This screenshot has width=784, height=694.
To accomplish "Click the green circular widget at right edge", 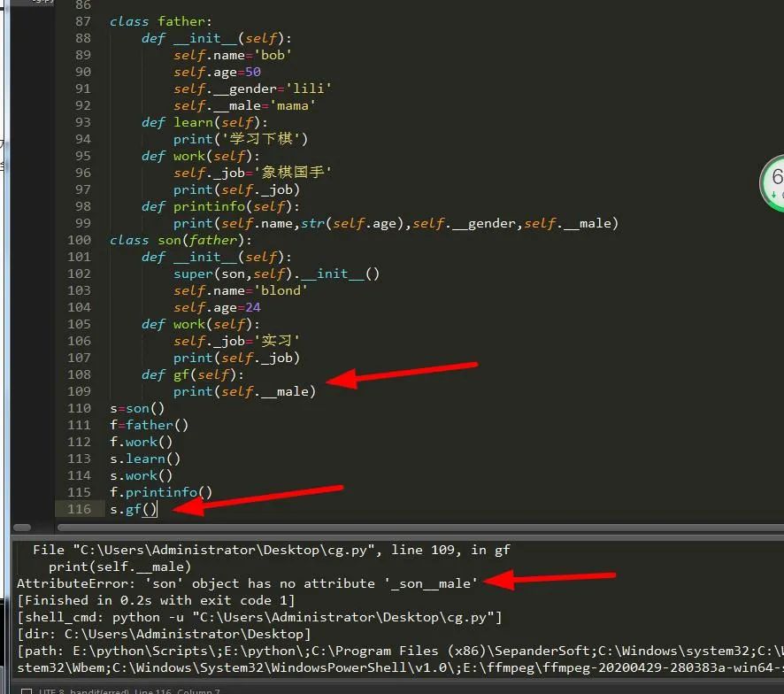I will click(x=774, y=183).
